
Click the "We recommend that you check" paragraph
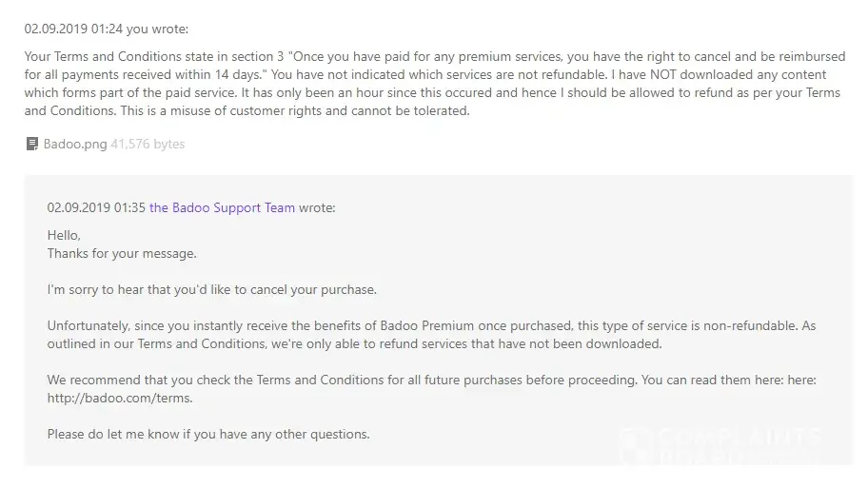tap(431, 388)
